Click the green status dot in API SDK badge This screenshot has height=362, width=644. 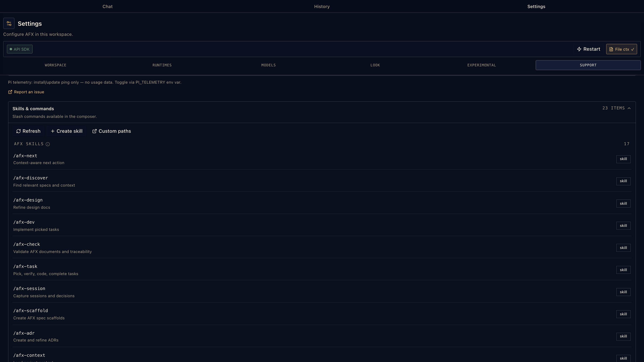tap(11, 49)
